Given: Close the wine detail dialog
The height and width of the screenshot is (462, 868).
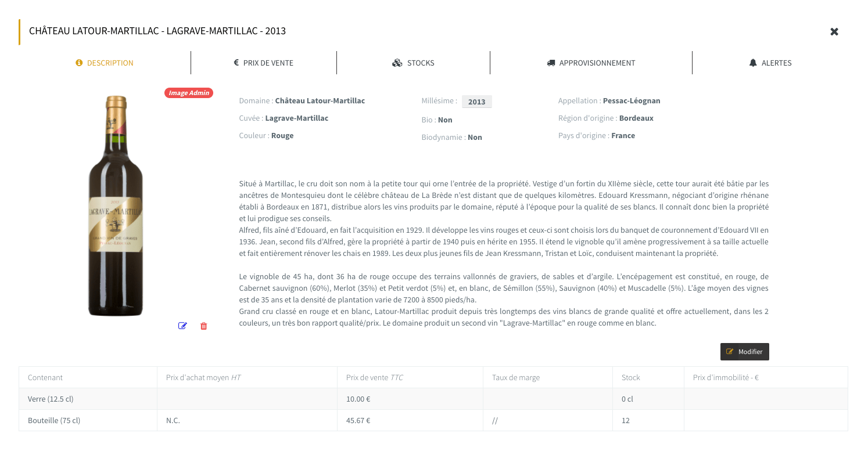Looking at the screenshot, I should [x=834, y=31].
